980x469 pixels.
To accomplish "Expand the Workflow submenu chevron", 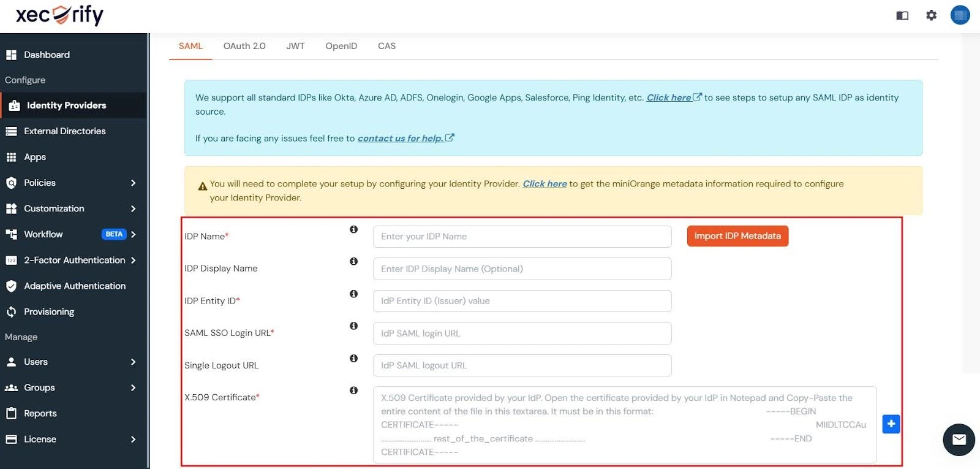I will 133,234.
